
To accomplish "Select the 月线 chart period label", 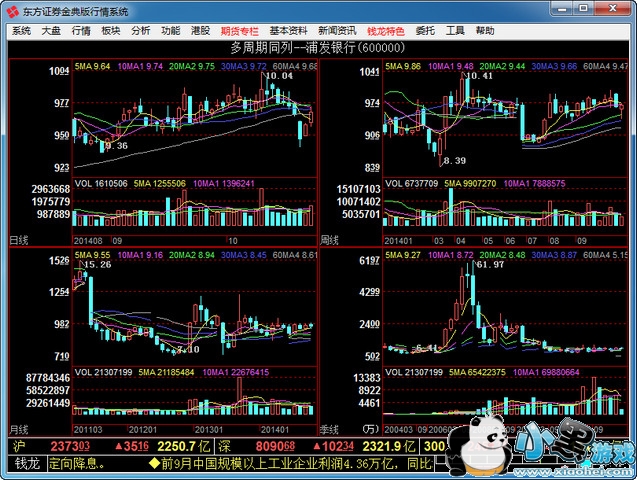I will click(19, 429).
